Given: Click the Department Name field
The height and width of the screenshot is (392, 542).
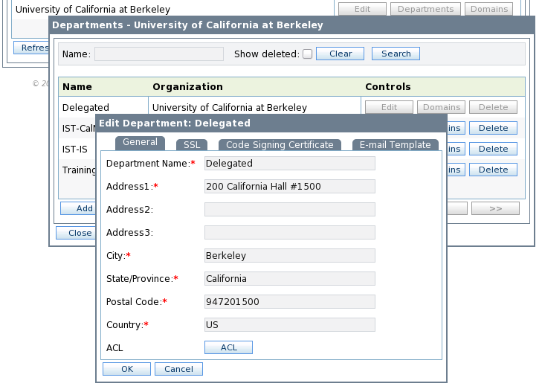Looking at the screenshot, I should click(x=290, y=163).
